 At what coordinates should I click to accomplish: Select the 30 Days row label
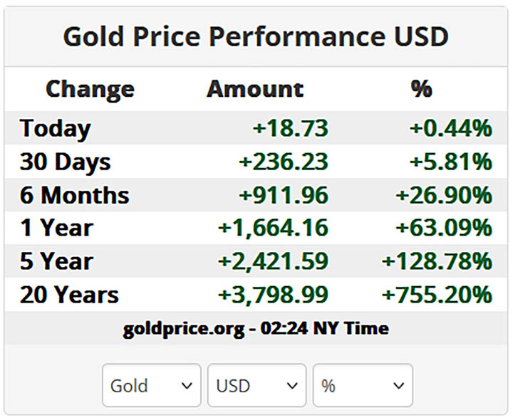coord(65,162)
